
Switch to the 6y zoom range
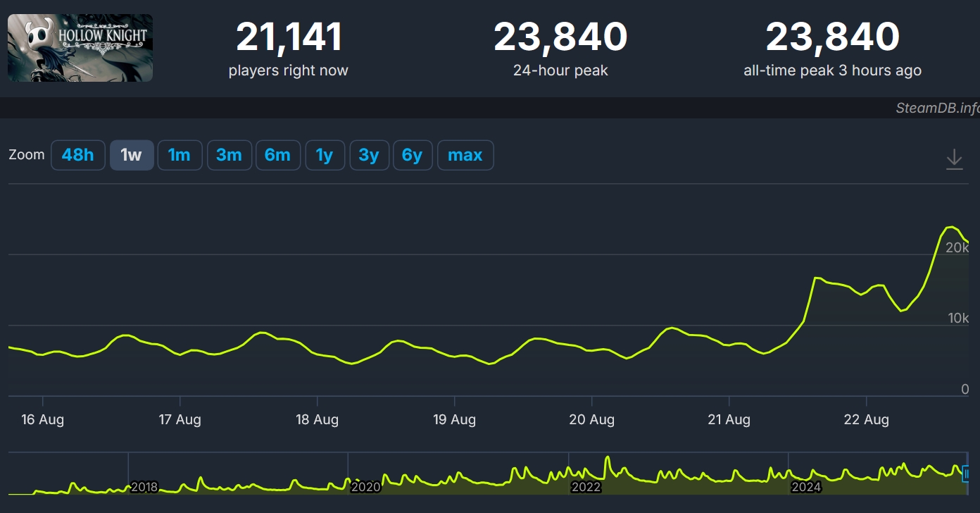tap(412, 155)
